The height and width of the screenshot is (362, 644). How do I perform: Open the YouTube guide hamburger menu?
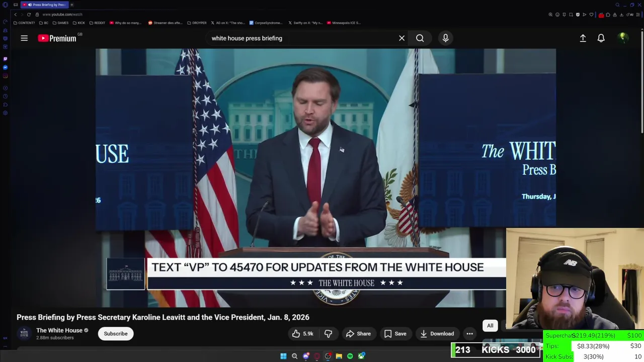24,38
